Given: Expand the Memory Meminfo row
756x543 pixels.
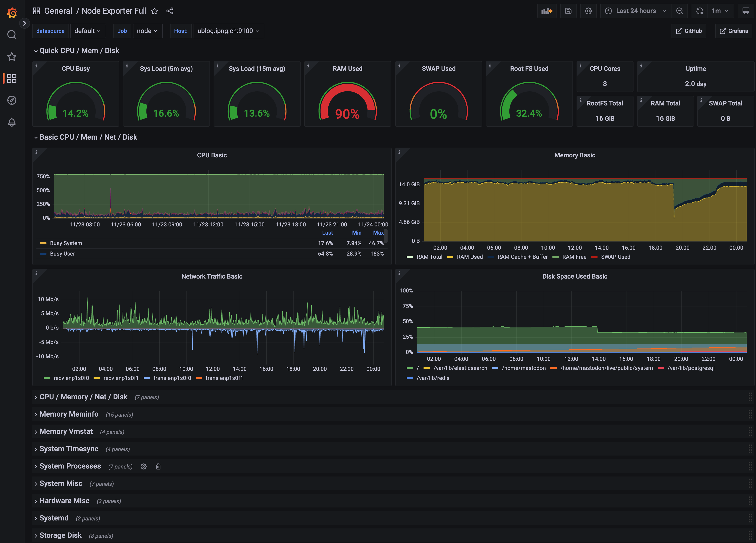Looking at the screenshot, I should [x=69, y=414].
